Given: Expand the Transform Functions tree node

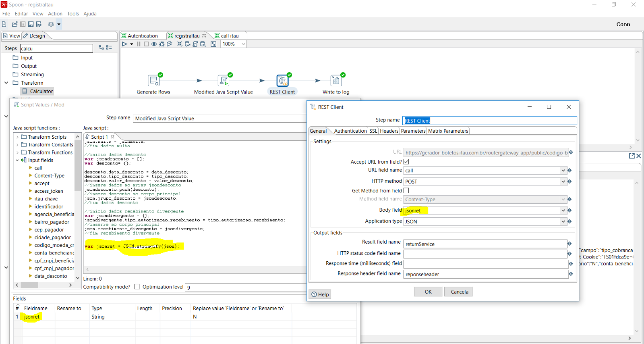Looking at the screenshot, I should point(17,152).
